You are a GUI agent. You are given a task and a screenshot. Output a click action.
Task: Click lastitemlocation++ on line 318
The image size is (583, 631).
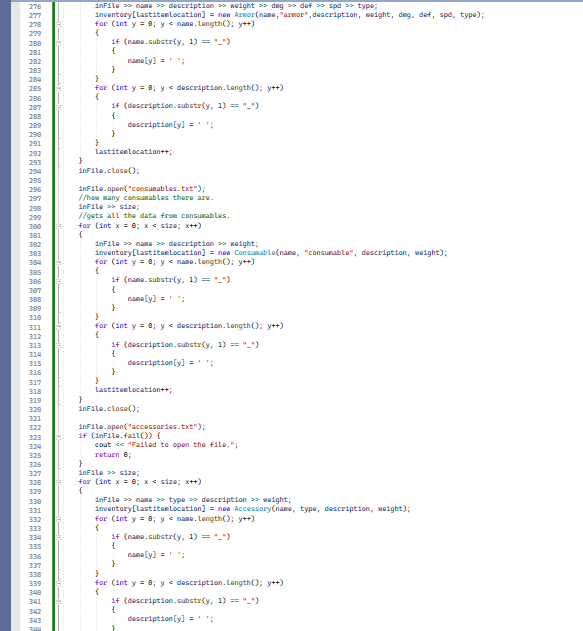click(134, 390)
